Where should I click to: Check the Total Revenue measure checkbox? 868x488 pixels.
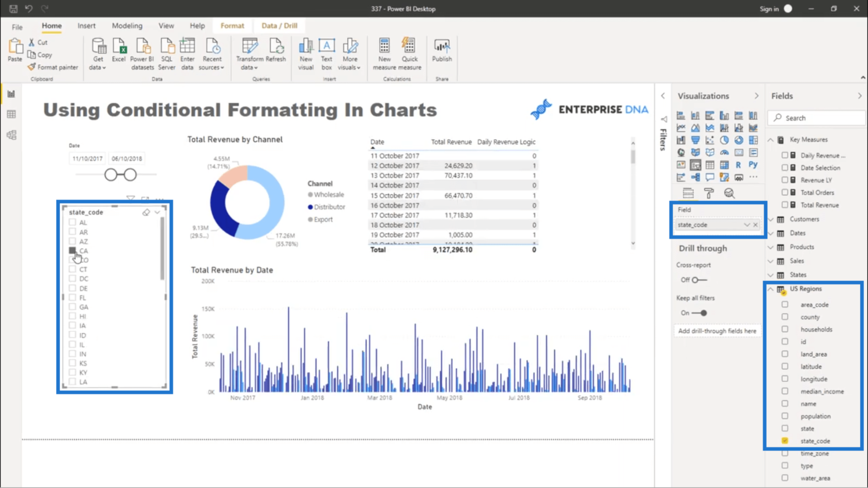click(785, 205)
